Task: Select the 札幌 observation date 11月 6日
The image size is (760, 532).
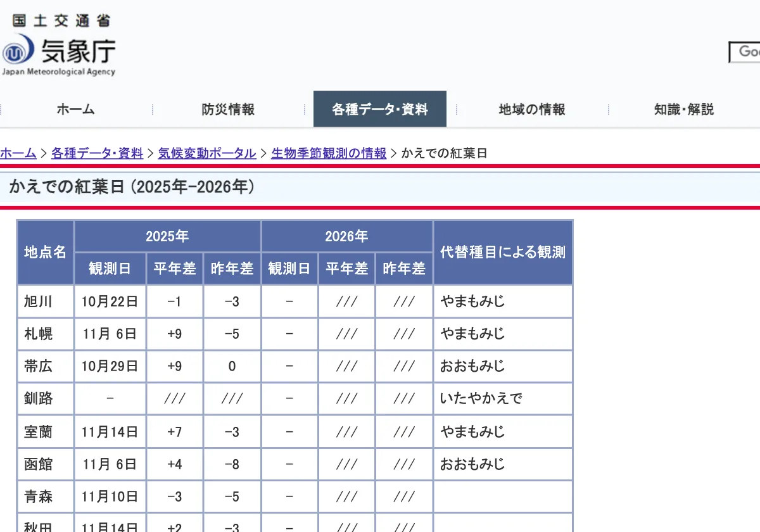Action: [110, 334]
